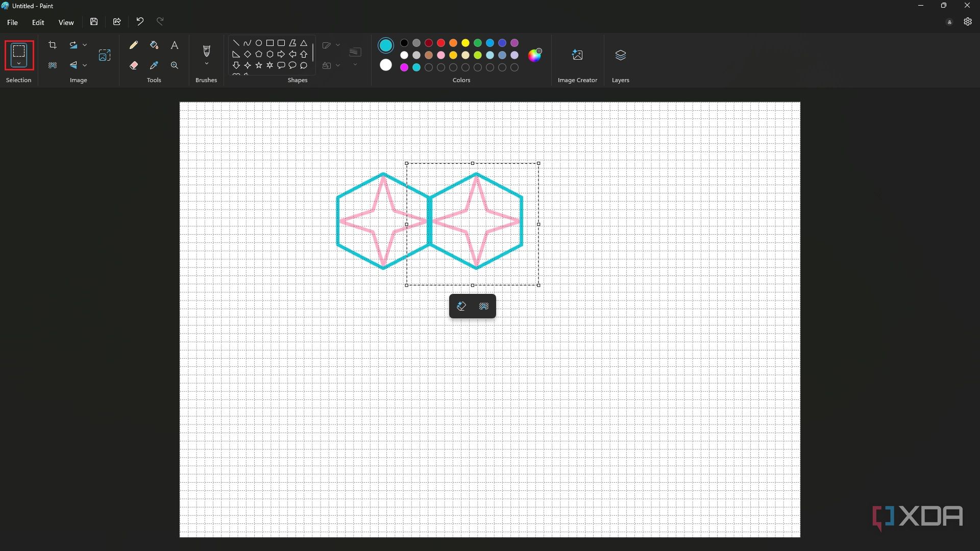Pick the red color swatch
Viewport: 980px width, 551px height.
pos(441,43)
